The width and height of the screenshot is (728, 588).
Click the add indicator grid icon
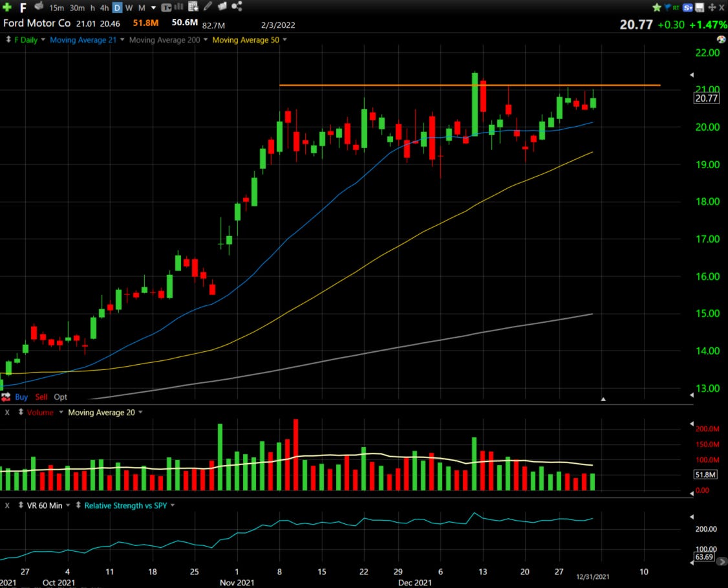pos(193,6)
